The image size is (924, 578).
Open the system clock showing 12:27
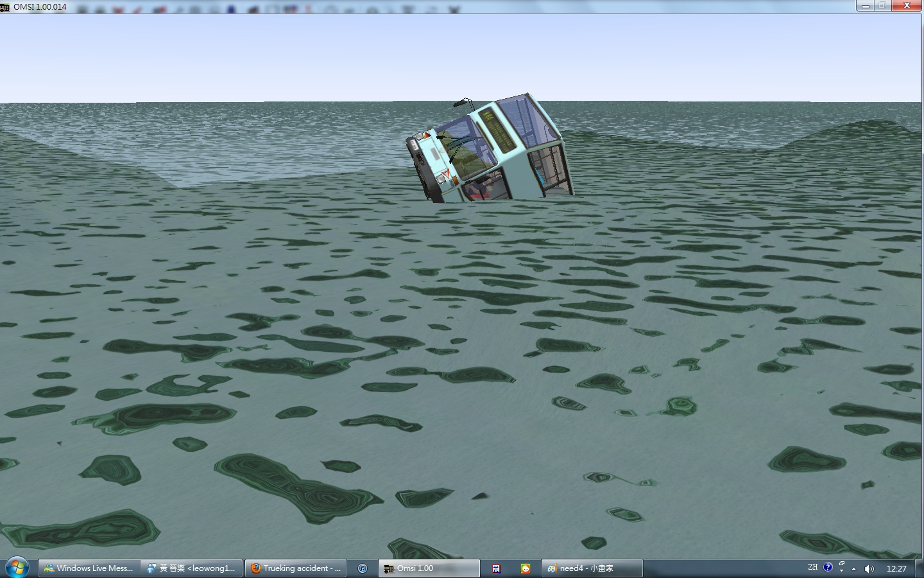pos(896,569)
